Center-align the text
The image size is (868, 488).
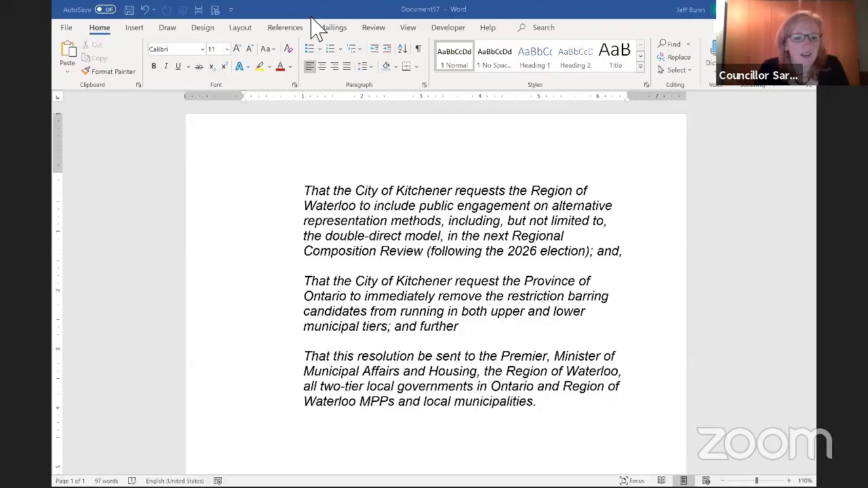click(x=322, y=66)
